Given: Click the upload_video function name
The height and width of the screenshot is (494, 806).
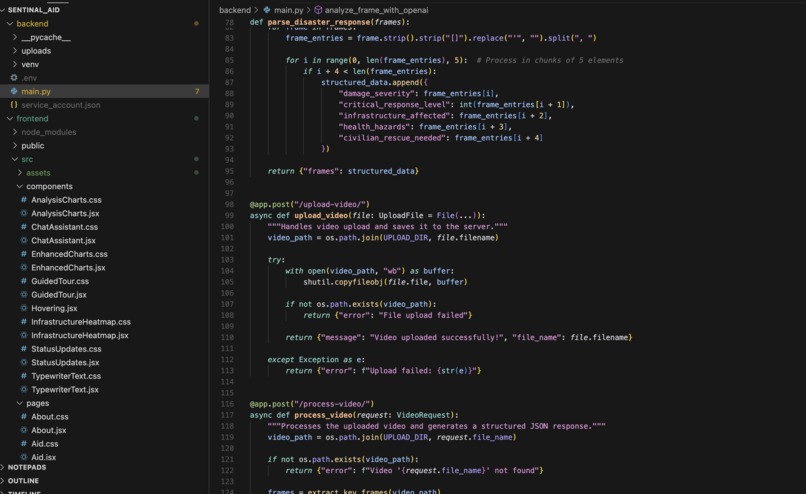Looking at the screenshot, I should (321, 215).
